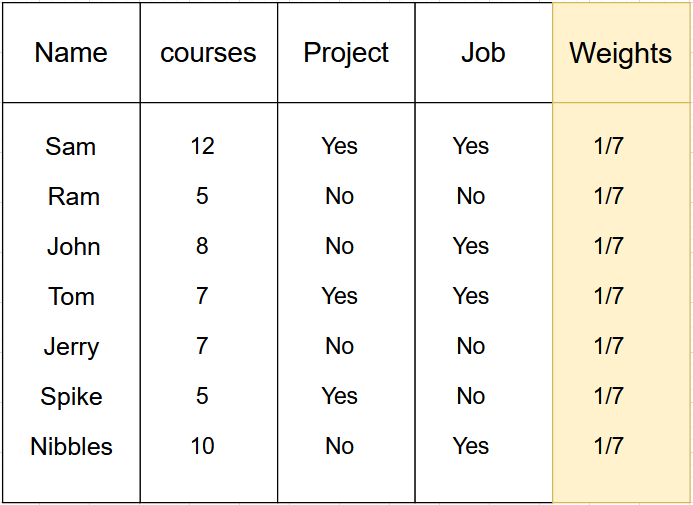Select the Project header cell
Image resolution: width=693 pixels, height=505 pixels.
(x=346, y=53)
